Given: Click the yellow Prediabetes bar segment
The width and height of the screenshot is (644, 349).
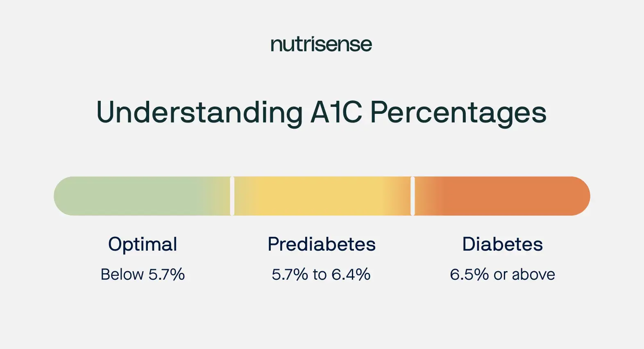Looking at the screenshot, I should tap(322, 196).
